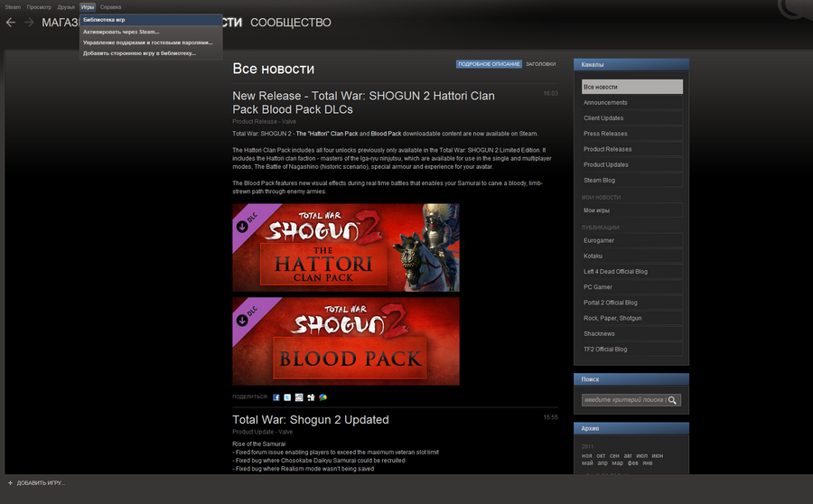Viewport: 813px width, 504px height.
Task: Open the Просмотр menu
Action: (39, 7)
